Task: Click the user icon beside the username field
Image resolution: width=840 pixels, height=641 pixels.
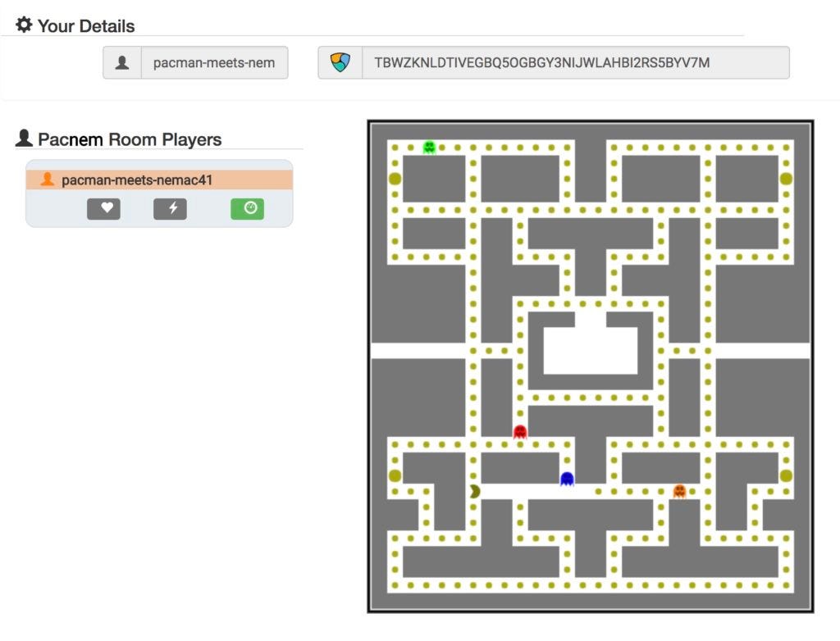Action: [x=122, y=62]
